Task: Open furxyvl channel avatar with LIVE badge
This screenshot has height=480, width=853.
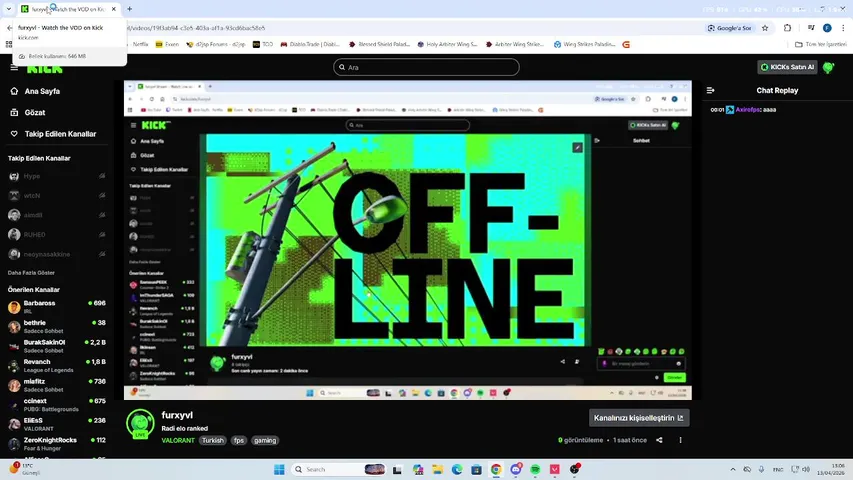Action: (x=140, y=424)
